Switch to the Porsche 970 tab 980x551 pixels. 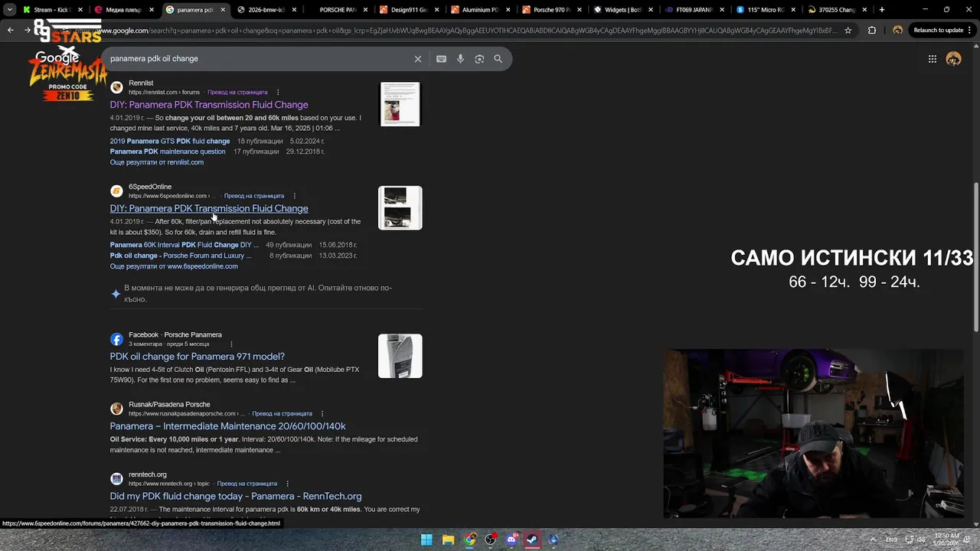[x=550, y=10]
